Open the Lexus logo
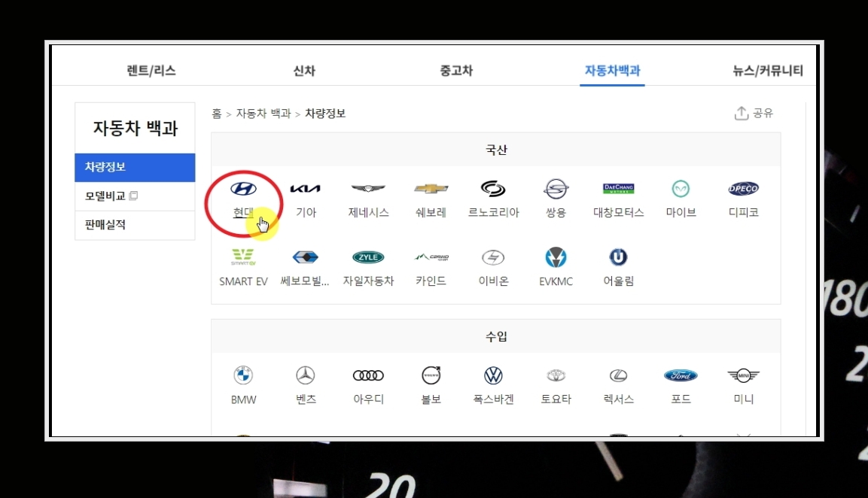Screen dimensions: 868x498 click(x=618, y=375)
